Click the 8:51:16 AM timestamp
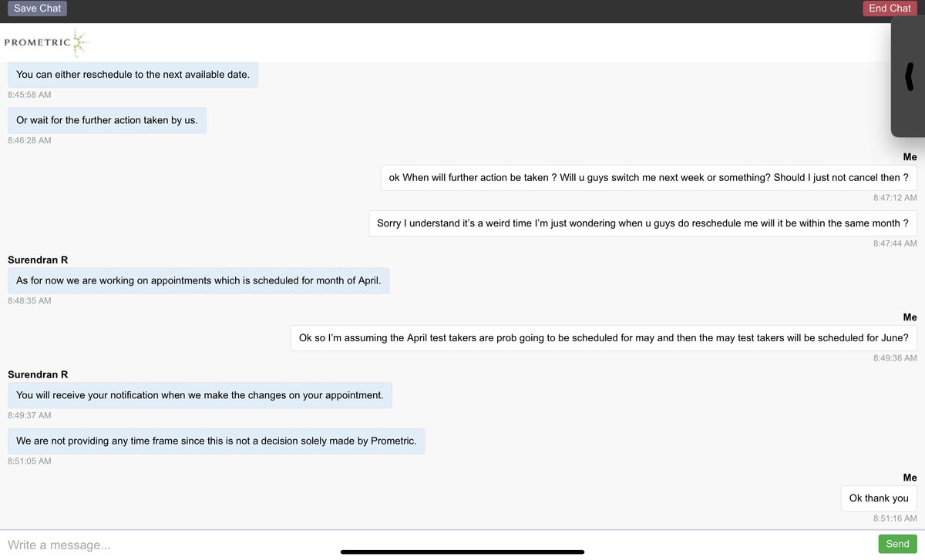The width and height of the screenshot is (925, 560). pyautogui.click(x=895, y=518)
